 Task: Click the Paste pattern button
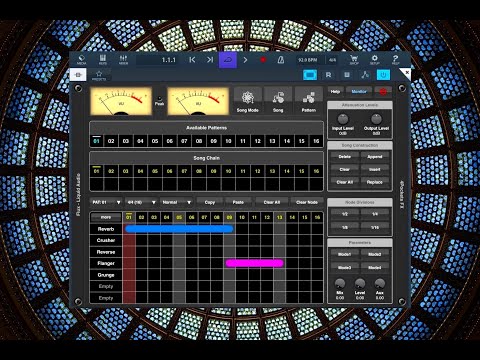click(238, 202)
